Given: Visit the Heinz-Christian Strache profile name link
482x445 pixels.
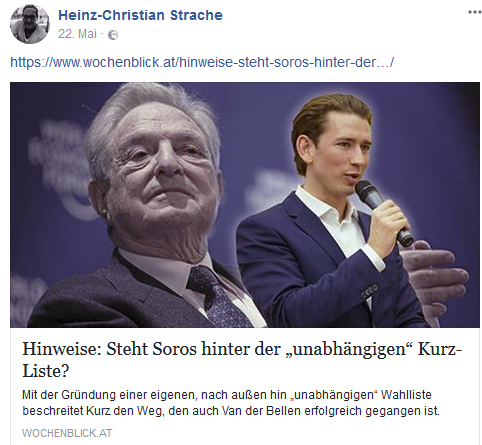Looking at the screenshot, I should tap(140, 15).
